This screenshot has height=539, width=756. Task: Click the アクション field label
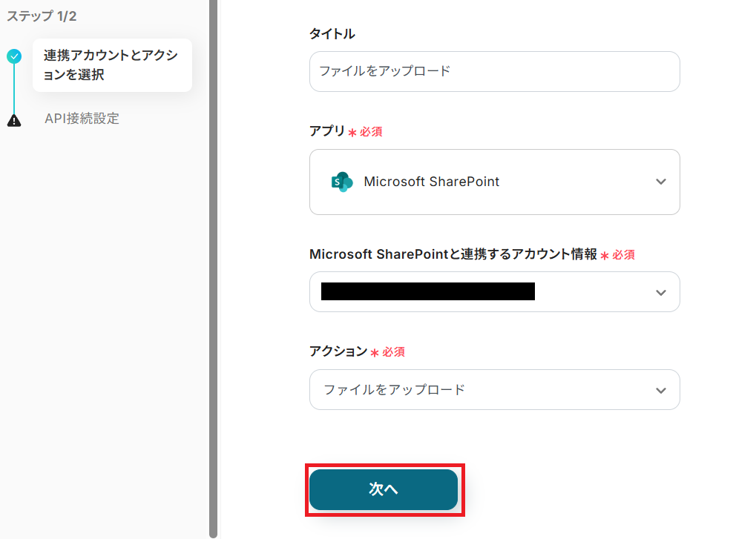coord(338,351)
